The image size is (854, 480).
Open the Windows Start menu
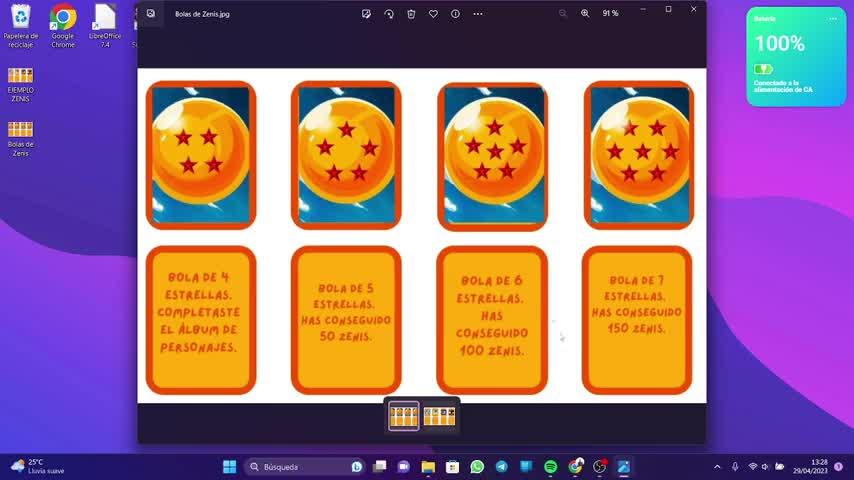tap(229, 467)
